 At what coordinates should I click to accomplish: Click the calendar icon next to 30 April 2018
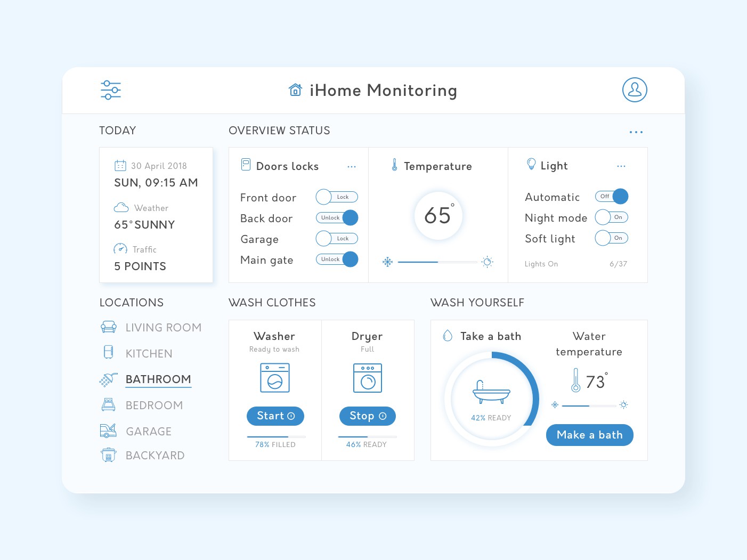coord(120,166)
